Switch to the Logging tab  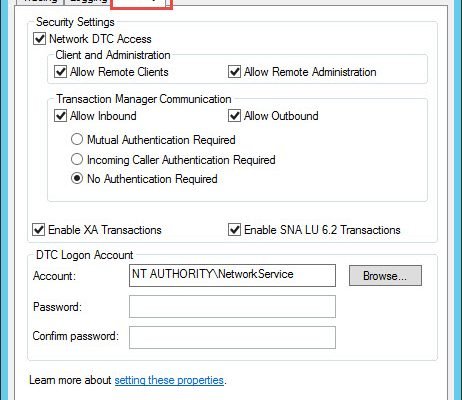87,2
